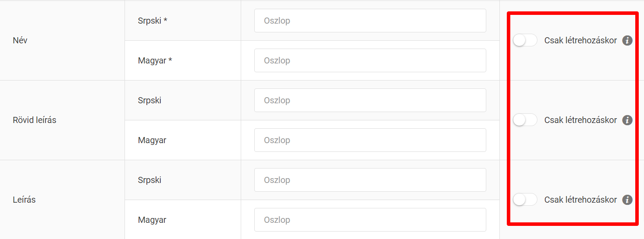Enable Csak létrehozáskor toggle for Név
The image size is (644, 239).
click(525, 41)
